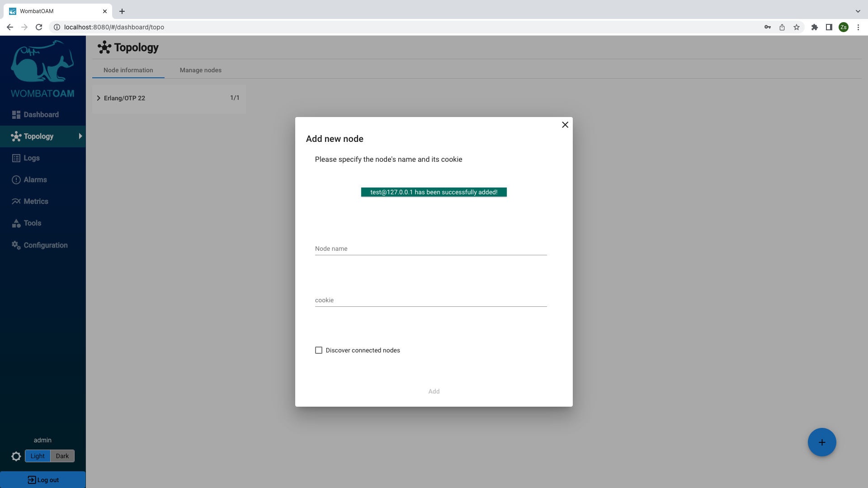Click the Logs list icon

point(16,158)
